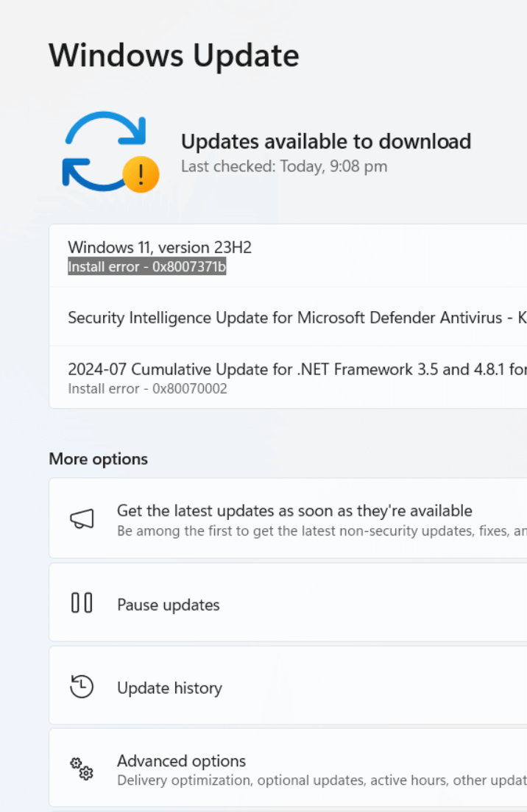The height and width of the screenshot is (812, 527).
Task: Select the Windows Update page heading
Action: (174, 56)
